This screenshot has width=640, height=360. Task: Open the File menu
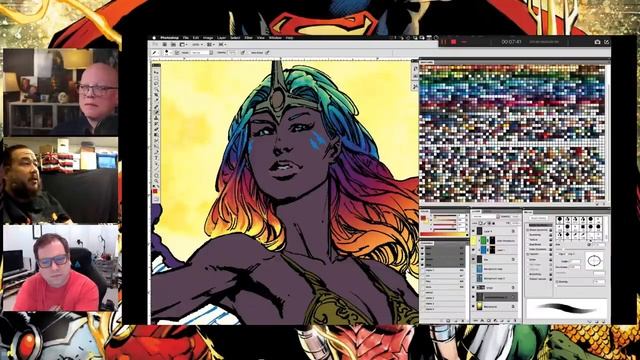[x=186, y=38]
